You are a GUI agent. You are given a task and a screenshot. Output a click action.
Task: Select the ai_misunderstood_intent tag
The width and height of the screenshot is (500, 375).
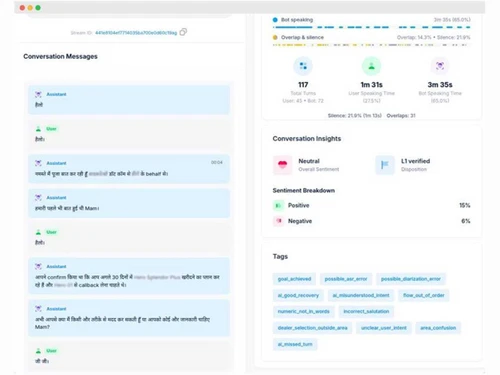361,295
